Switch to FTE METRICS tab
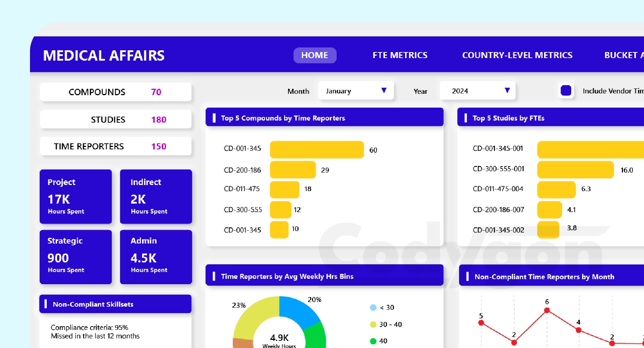This screenshot has height=348, width=644. click(x=400, y=55)
